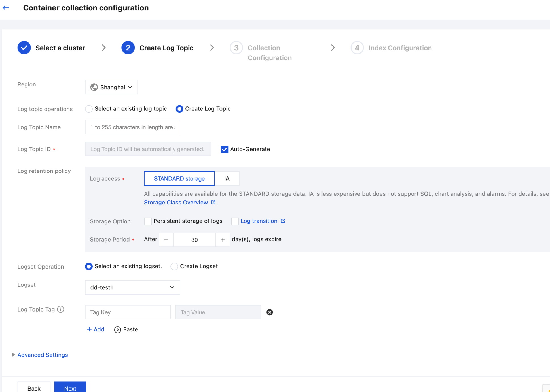Click the back arrow icon at top
The height and width of the screenshot is (392, 550).
[6, 8]
